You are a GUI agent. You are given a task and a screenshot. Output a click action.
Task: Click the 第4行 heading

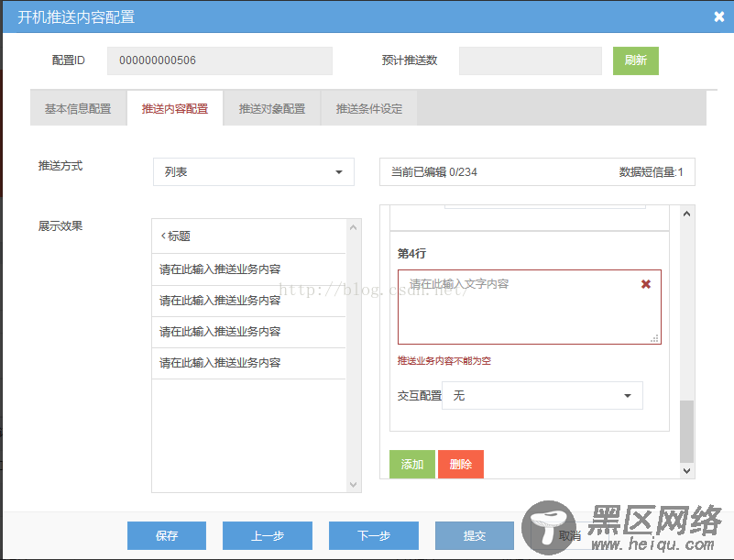pyautogui.click(x=411, y=253)
